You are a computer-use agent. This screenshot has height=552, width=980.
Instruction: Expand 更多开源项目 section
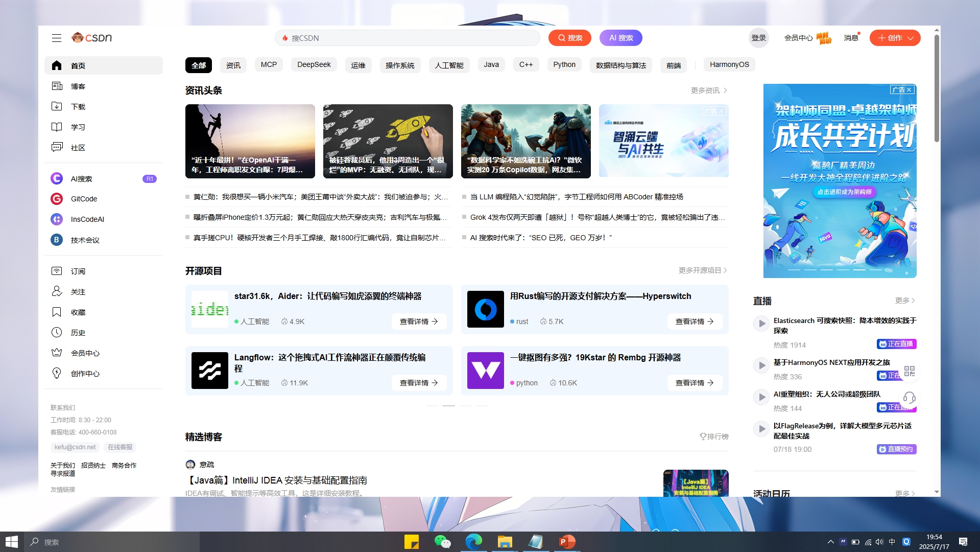click(x=703, y=270)
